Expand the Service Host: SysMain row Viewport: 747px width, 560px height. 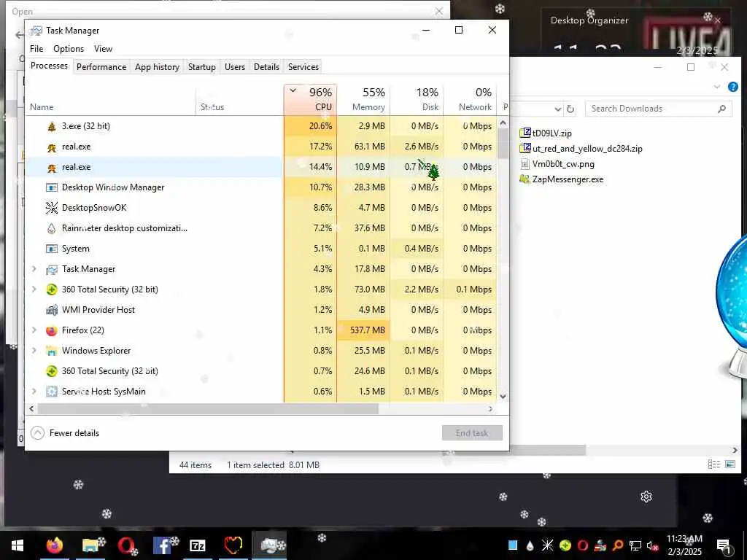click(x=34, y=392)
